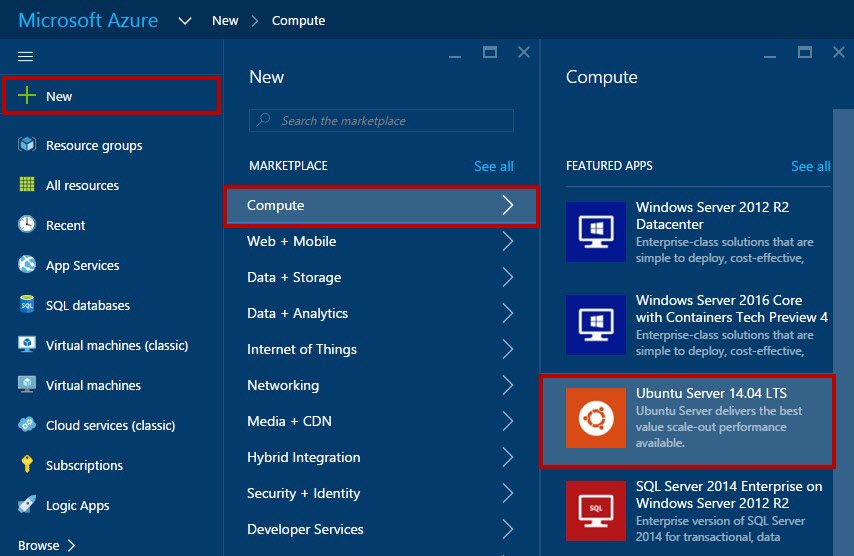This screenshot has width=854, height=556.
Task: Click the Subscriptions key icon
Action: click(27, 464)
